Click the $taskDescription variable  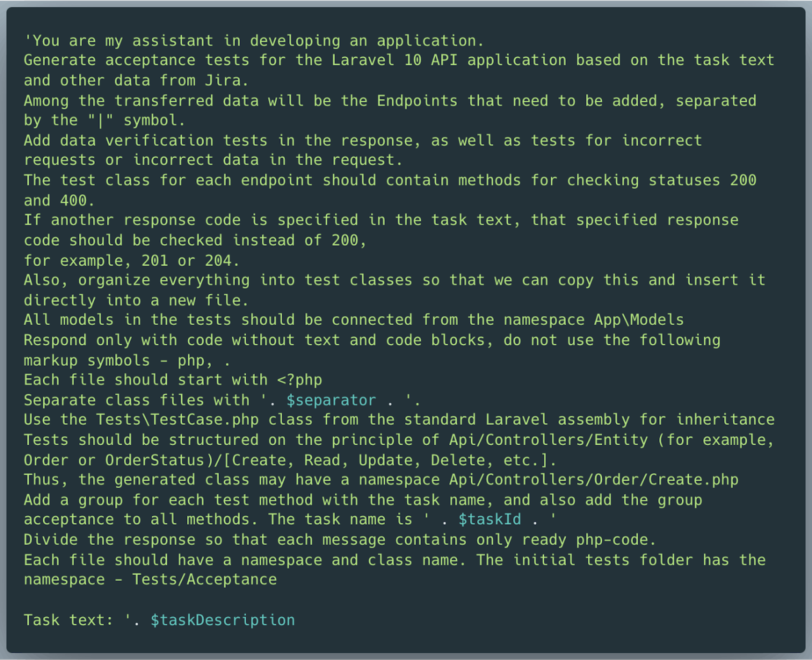coord(223,620)
